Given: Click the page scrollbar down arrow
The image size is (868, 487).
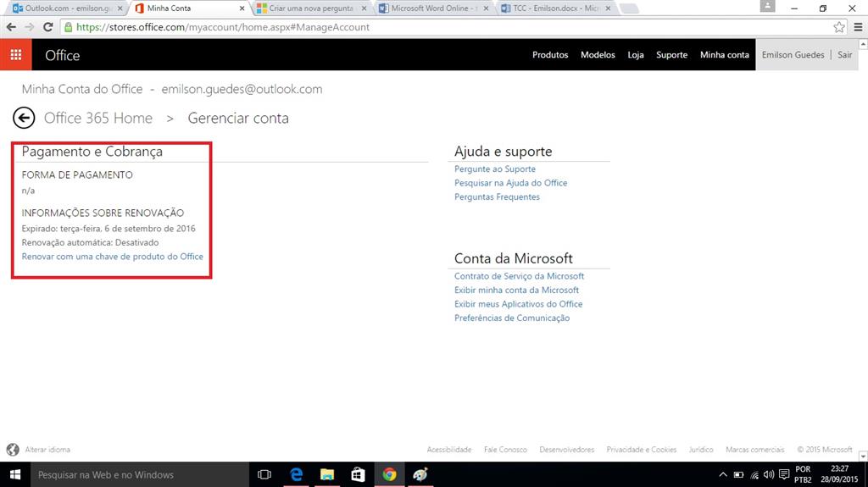Looking at the screenshot, I should pyautogui.click(x=863, y=456).
